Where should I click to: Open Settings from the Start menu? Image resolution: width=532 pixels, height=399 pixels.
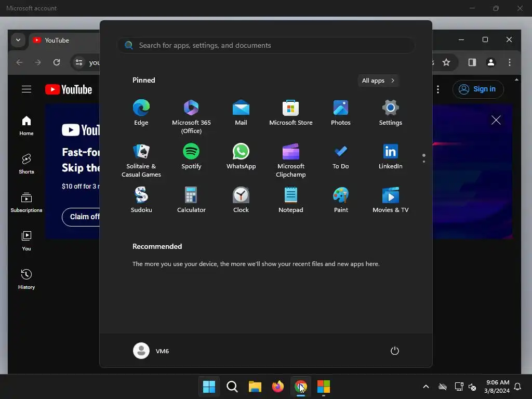tap(391, 113)
